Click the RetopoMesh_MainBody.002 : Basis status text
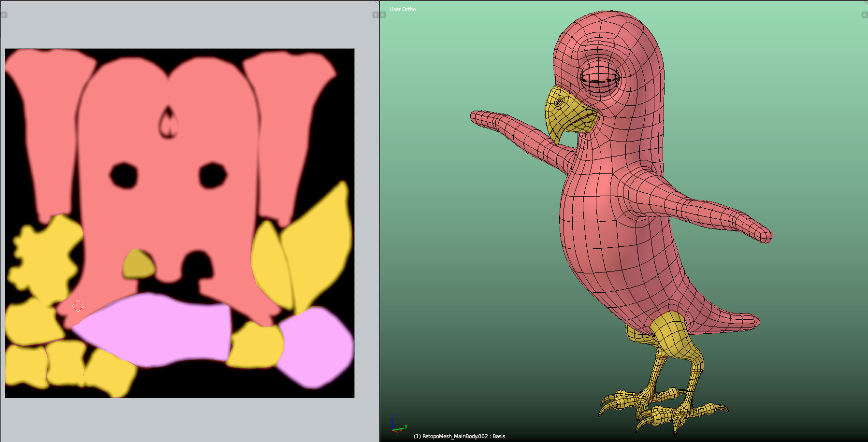This screenshot has width=868, height=442. (x=459, y=436)
